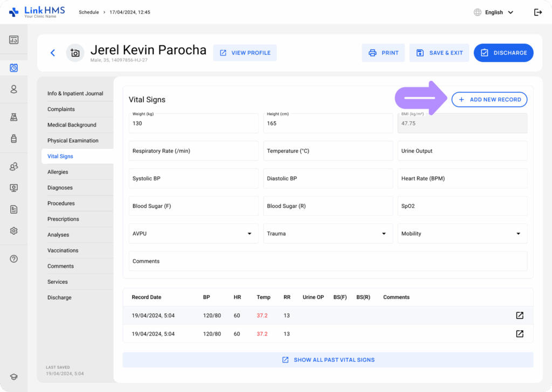The height and width of the screenshot is (392, 552).
Task: Open the staff group sidebar icon
Action: 13,166
